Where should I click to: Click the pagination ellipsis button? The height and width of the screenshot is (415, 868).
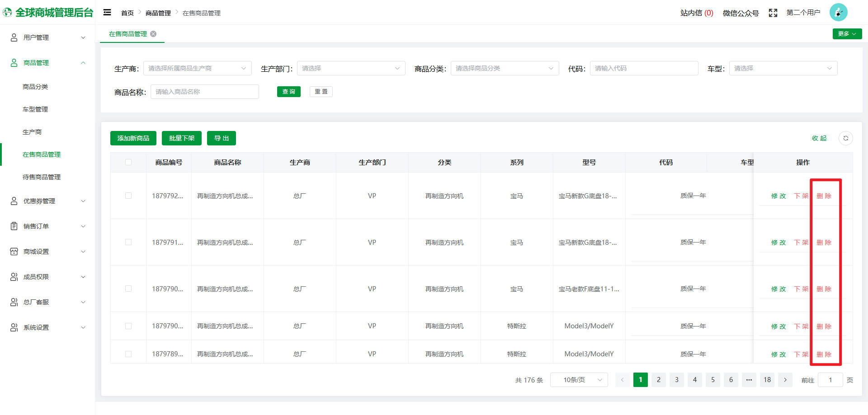point(749,380)
